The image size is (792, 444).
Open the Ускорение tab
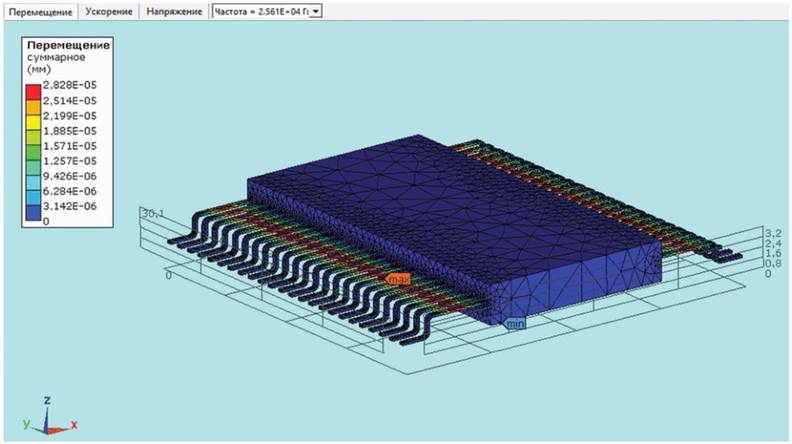(x=107, y=11)
